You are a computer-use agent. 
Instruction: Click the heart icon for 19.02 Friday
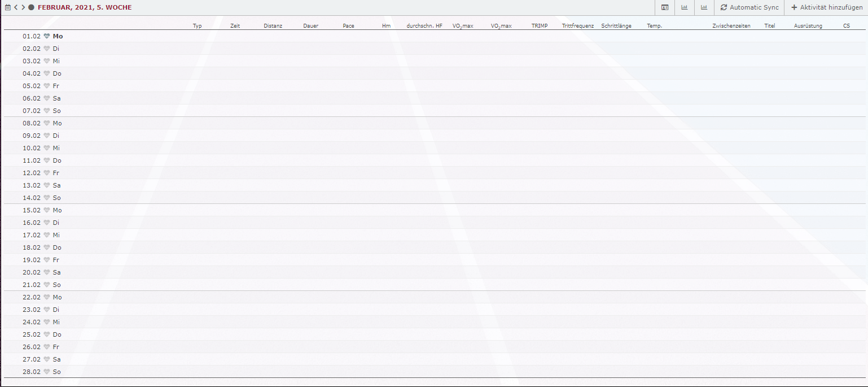(x=47, y=260)
